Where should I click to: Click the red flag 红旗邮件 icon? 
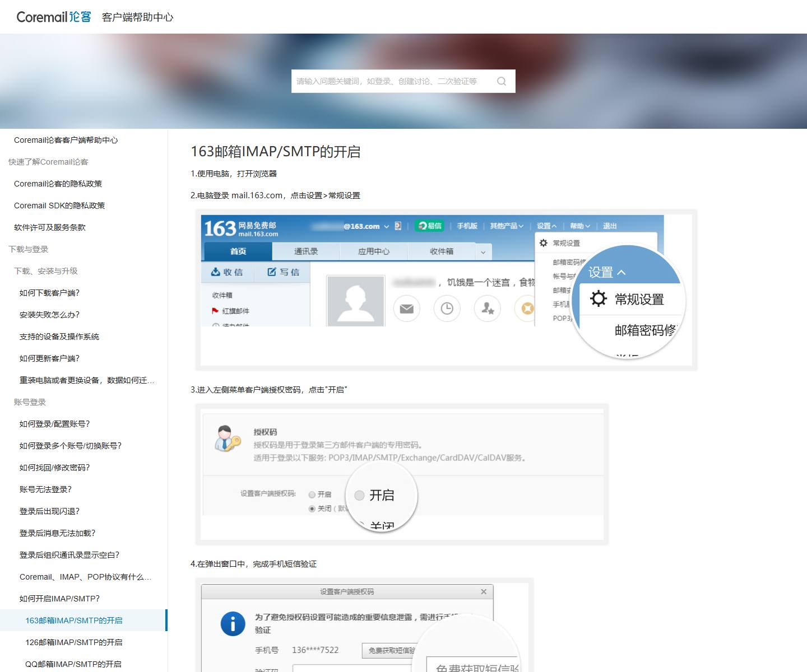(215, 310)
